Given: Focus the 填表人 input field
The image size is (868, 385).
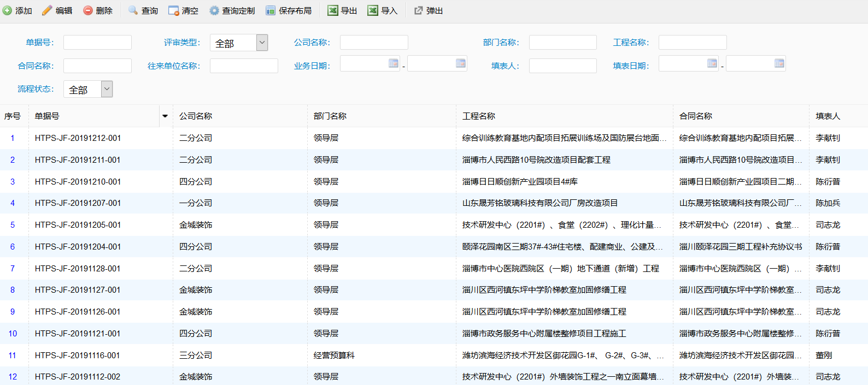Looking at the screenshot, I should pos(563,66).
